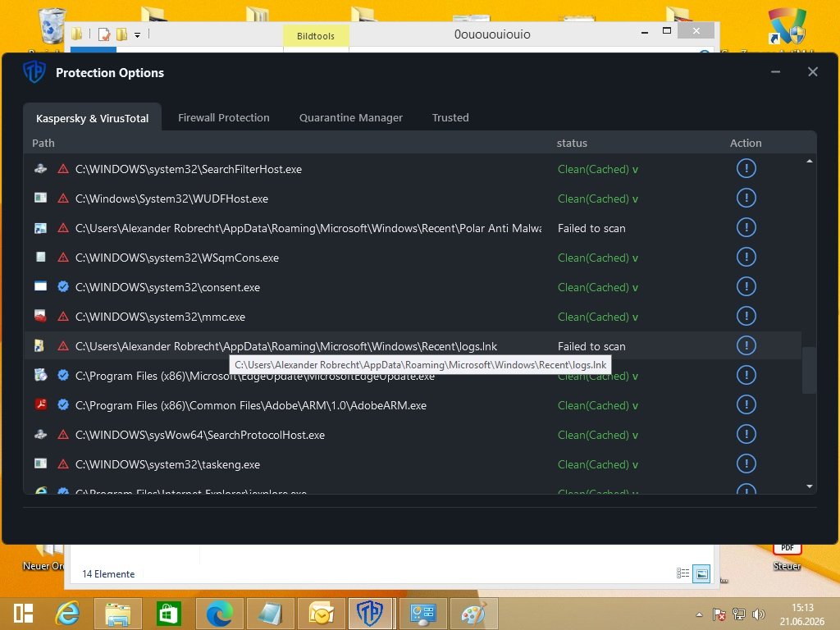840x630 pixels.
Task: Click the volume speaker tray icon
Action: tap(758, 614)
